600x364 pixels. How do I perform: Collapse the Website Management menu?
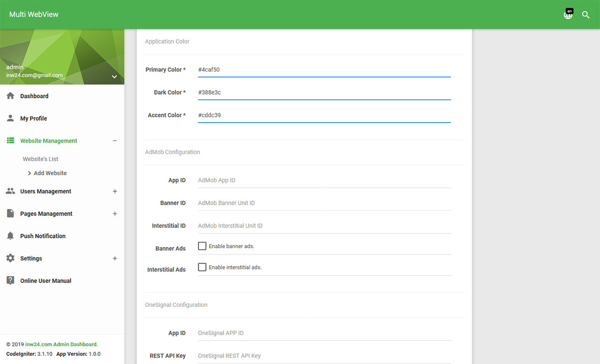(x=115, y=141)
